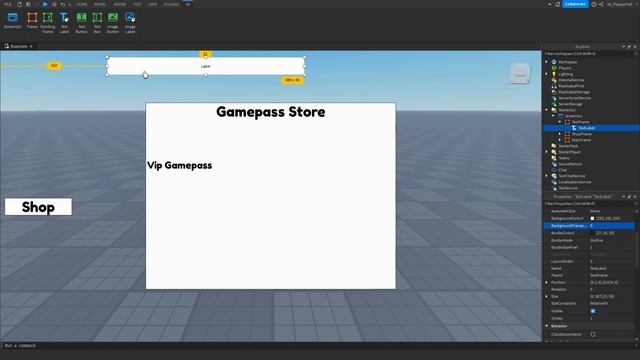This screenshot has height=360, width=640.
Task: Click the TextChatService icon in Explorer
Action: coord(554,176)
